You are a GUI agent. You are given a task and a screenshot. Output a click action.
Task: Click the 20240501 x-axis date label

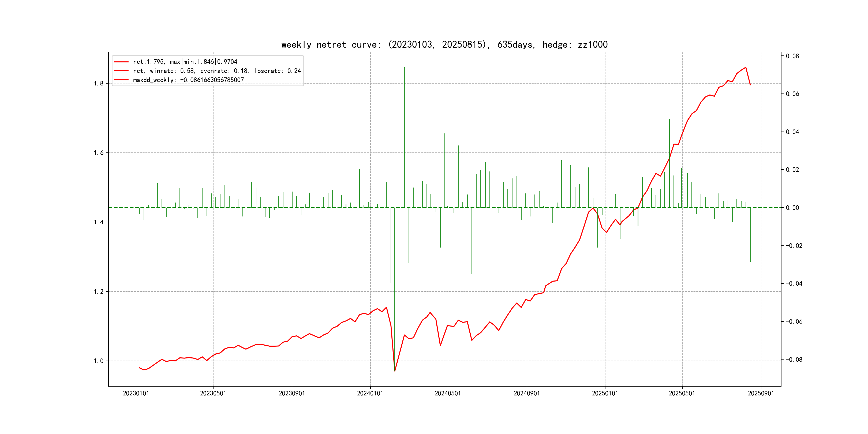[447, 393]
